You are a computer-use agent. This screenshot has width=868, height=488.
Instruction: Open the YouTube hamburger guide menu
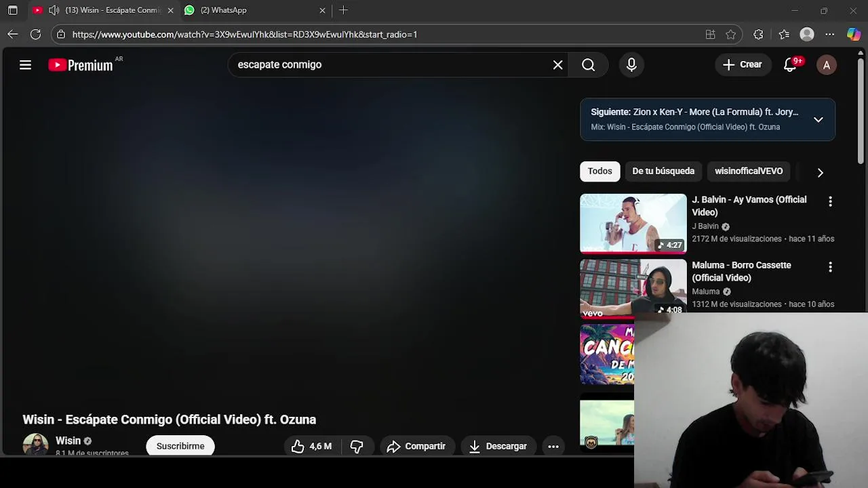point(25,65)
